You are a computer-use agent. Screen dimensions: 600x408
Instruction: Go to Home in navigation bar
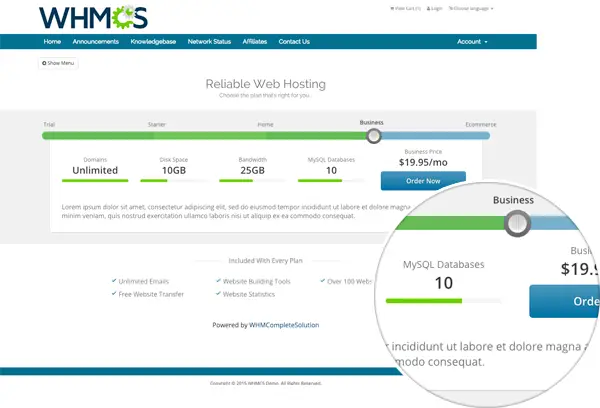[52, 41]
